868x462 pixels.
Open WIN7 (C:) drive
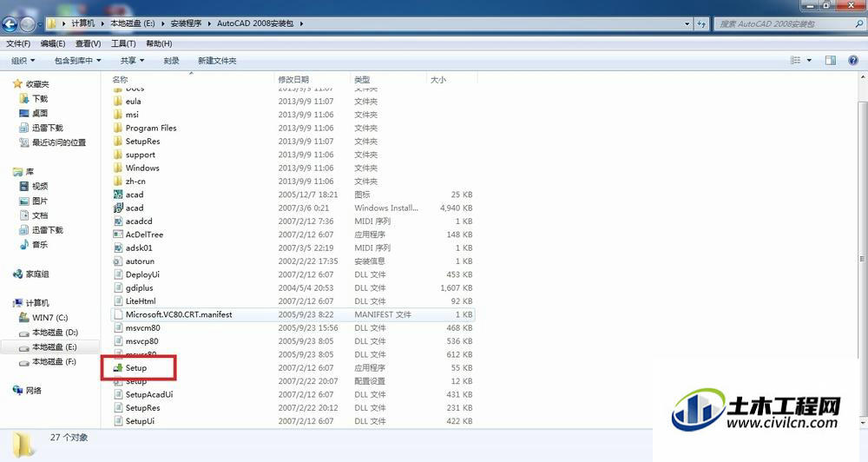pos(43,318)
